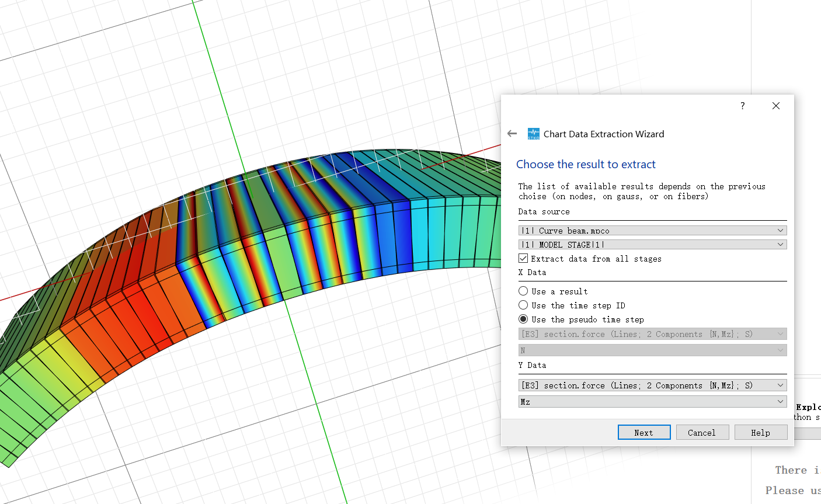Go back using the wizard back arrow

[512, 134]
